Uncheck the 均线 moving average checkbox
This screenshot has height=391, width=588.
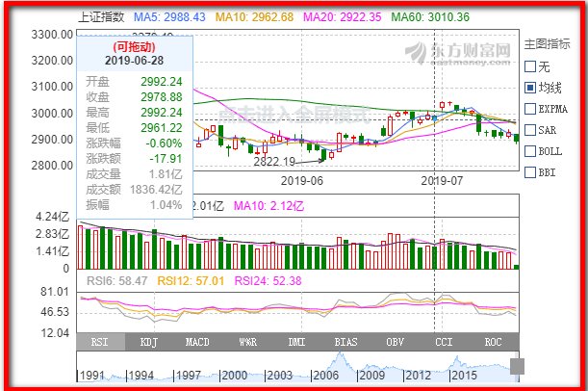click(x=530, y=88)
